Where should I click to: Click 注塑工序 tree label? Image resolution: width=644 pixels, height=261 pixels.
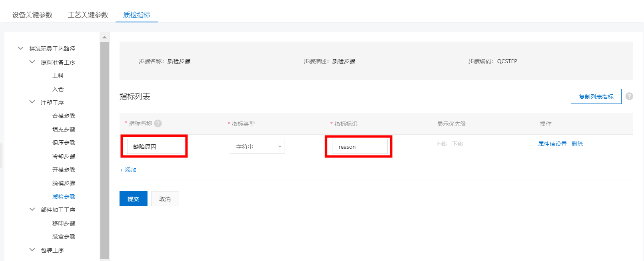pyautogui.click(x=52, y=103)
